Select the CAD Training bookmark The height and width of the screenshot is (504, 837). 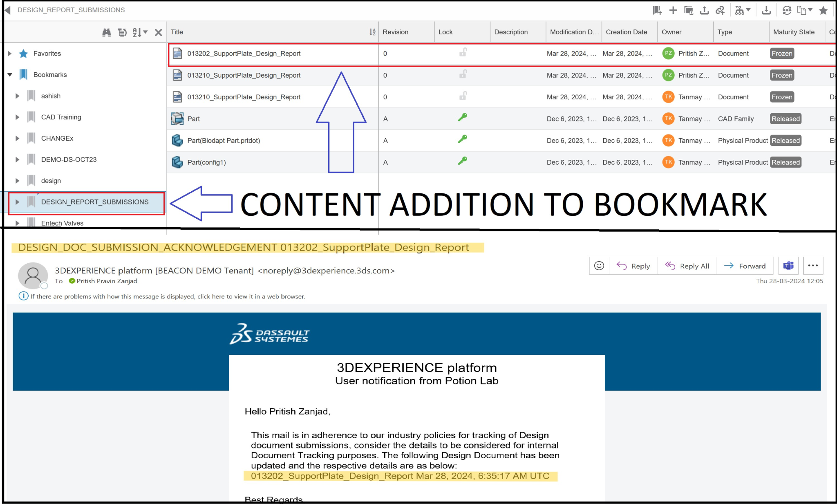61,117
